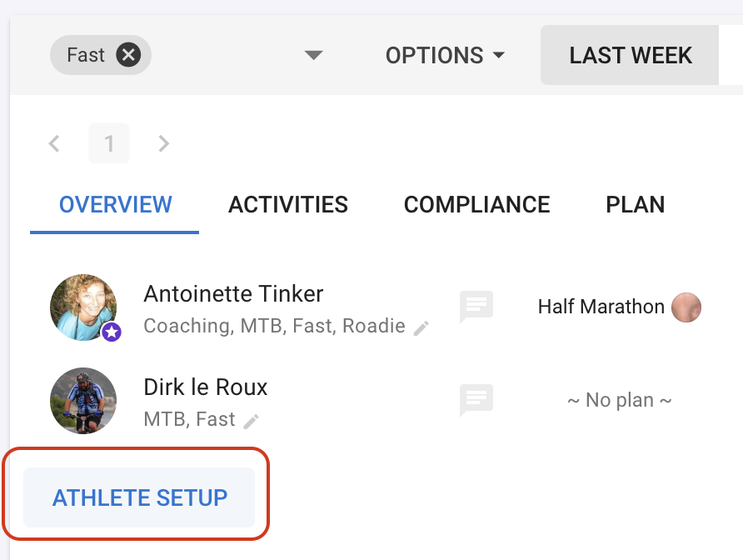Open Antoinette Tinker's profile photo

coord(82,307)
